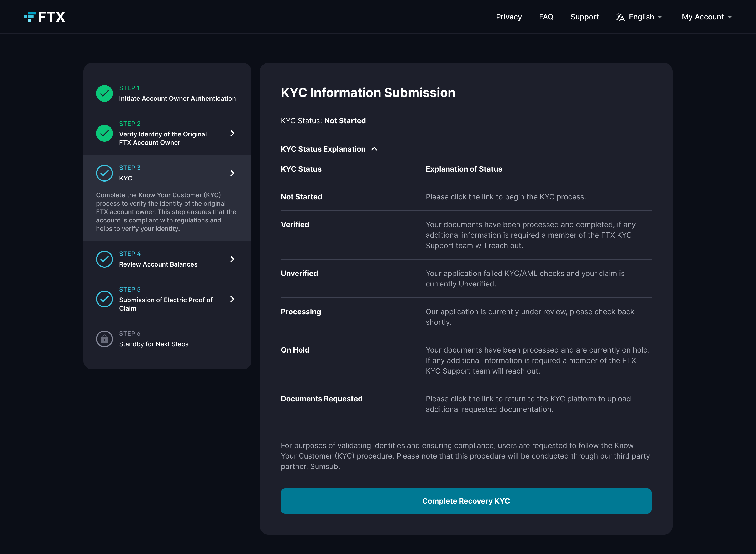756x554 pixels.
Task: Click Step 6 lock icon
Action: [x=104, y=339]
